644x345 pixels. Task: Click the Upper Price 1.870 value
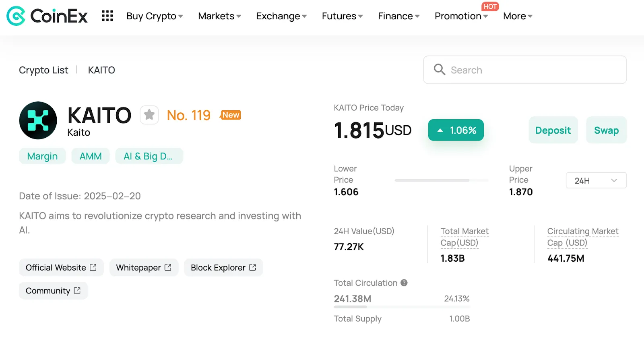521,192
